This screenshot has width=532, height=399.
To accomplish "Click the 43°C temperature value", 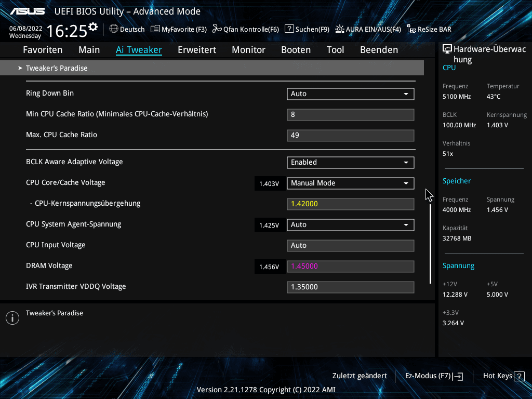I will click(494, 97).
